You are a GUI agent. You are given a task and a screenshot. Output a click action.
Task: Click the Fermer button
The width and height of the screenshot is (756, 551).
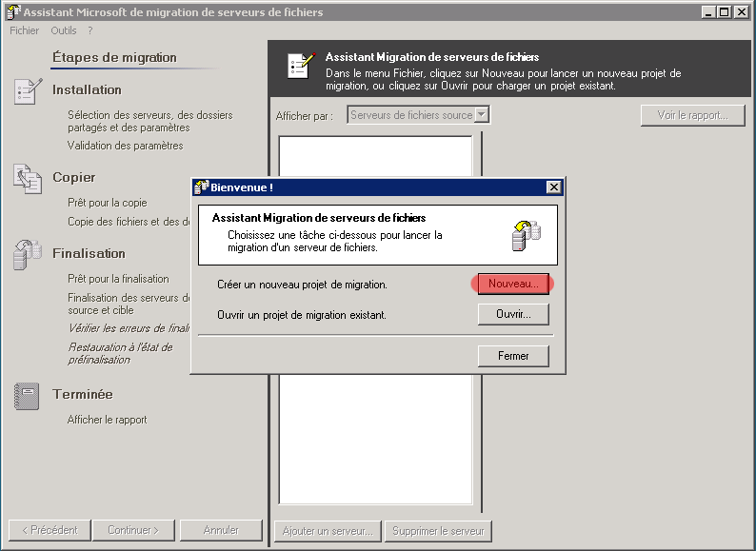click(x=513, y=356)
